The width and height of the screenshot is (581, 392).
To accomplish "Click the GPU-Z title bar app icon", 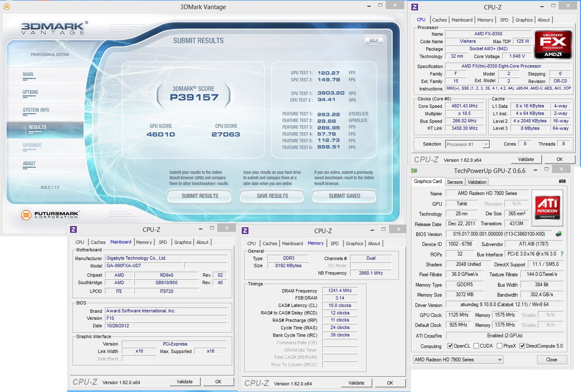I will (x=414, y=170).
